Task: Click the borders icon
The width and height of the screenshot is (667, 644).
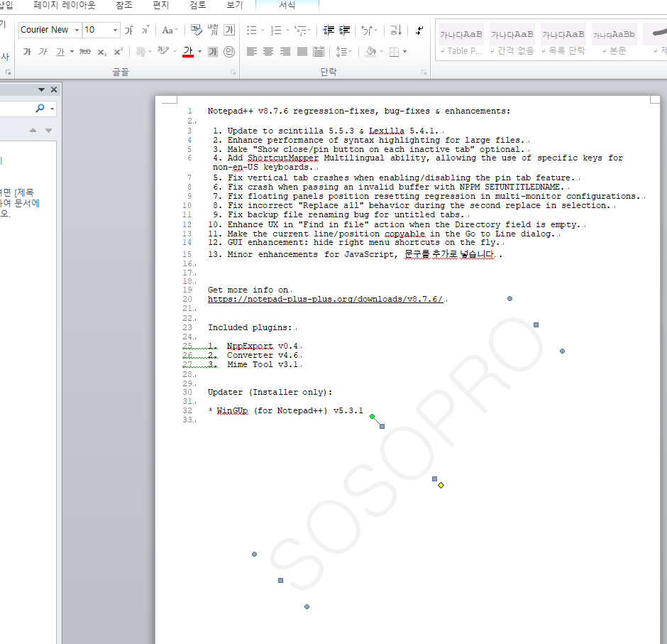Action: (395, 52)
